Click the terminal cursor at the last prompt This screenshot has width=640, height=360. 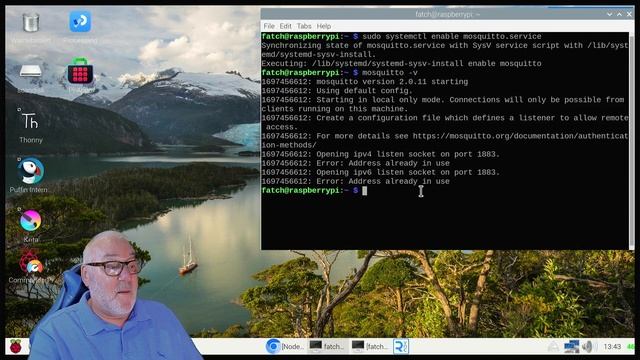pyautogui.click(x=364, y=191)
